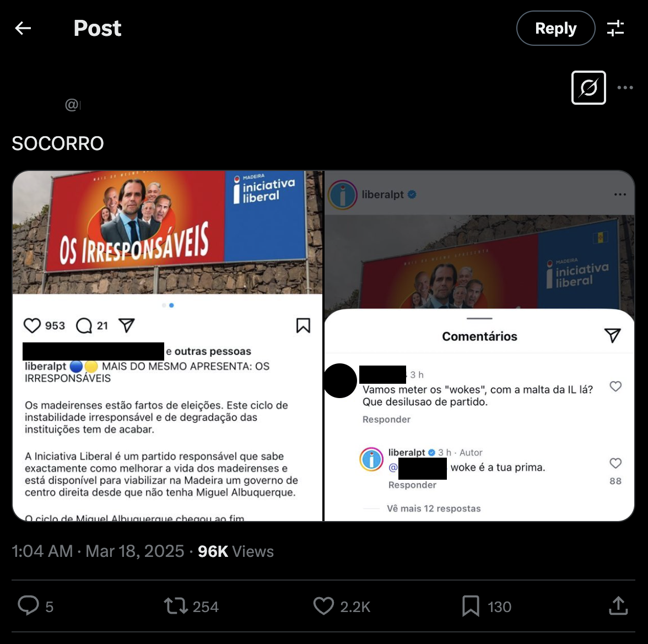Open right image showing Comentários screenshot
The image size is (648, 644).
coord(479,346)
